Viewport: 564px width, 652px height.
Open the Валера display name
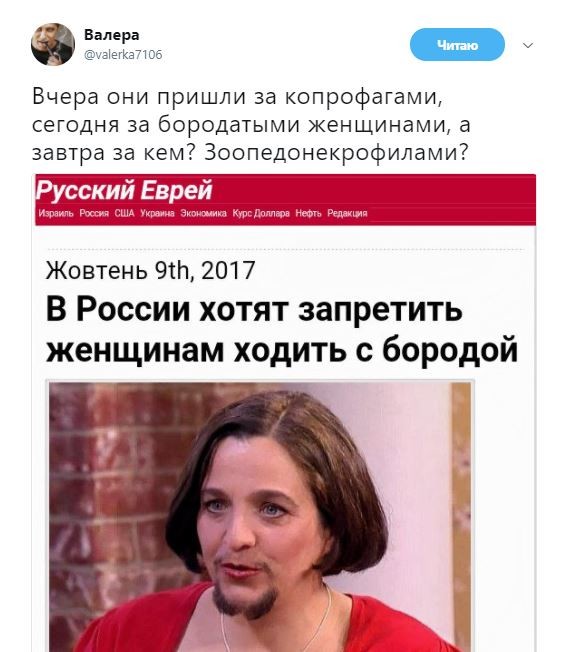pos(111,35)
